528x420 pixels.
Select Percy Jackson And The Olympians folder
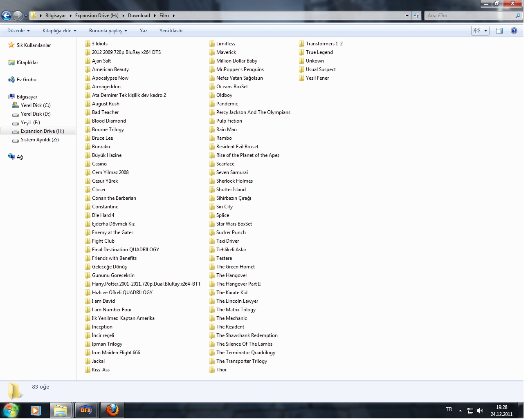(250, 112)
